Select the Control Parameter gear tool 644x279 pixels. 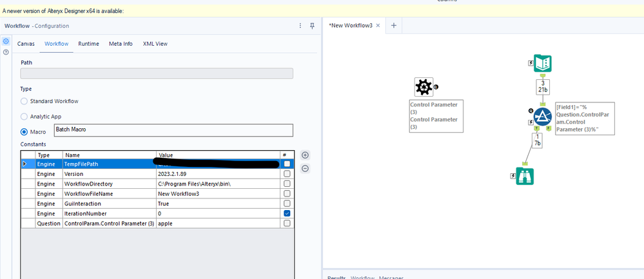tap(424, 87)
